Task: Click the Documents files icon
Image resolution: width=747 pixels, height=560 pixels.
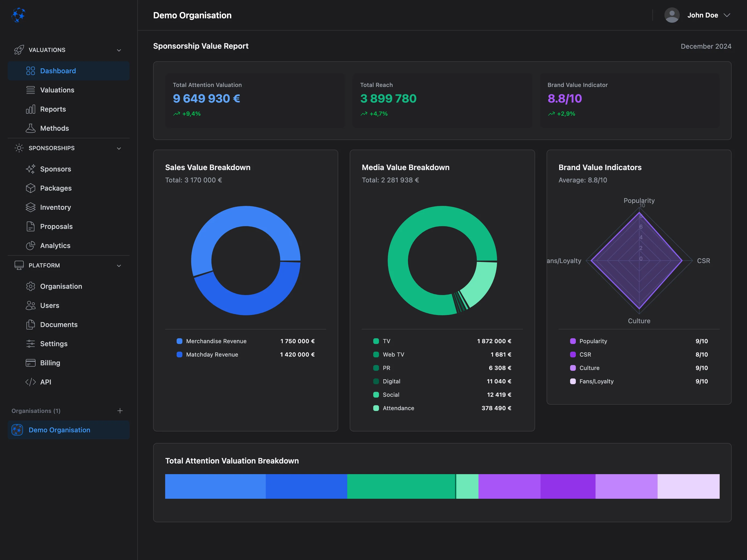Action: click(30, 325)
